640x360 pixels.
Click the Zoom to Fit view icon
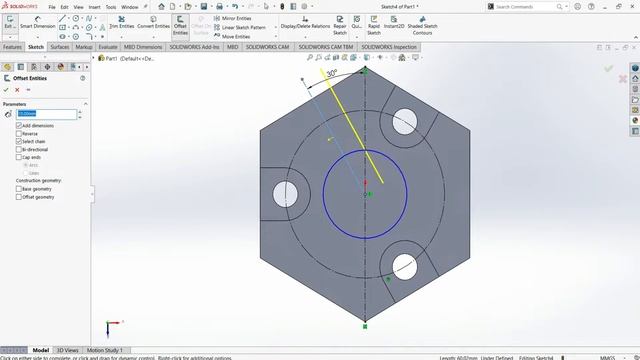click(310, 58)
